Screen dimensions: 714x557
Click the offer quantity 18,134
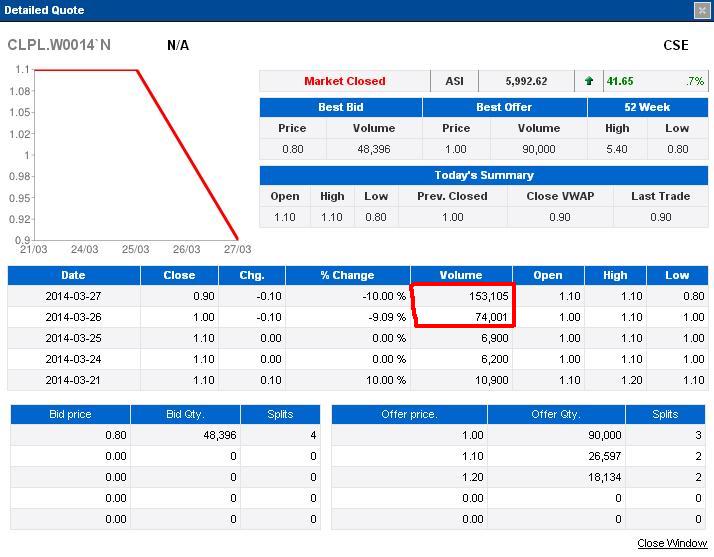click(x=605, y=477)
